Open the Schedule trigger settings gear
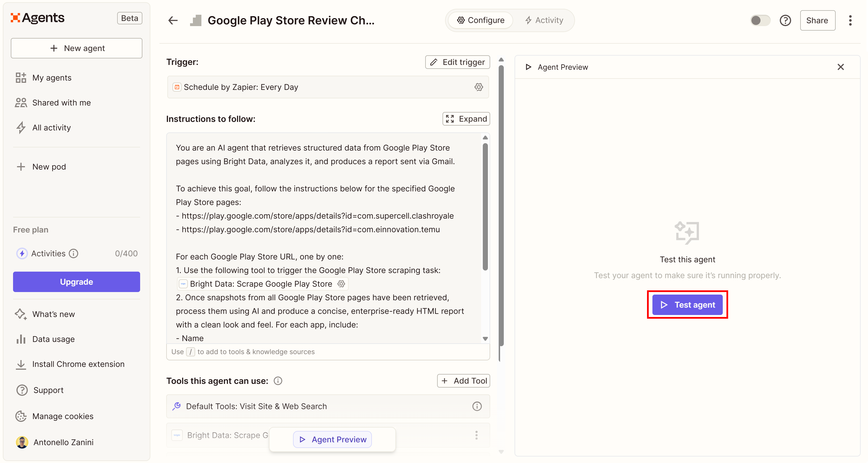868x463 pixels. (479, 87)
